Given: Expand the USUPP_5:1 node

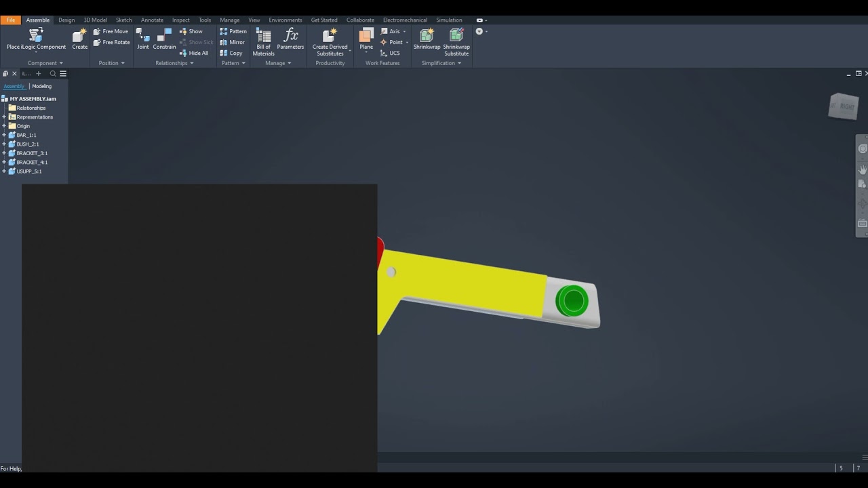Looking at the screenshot, I should 4,171.
